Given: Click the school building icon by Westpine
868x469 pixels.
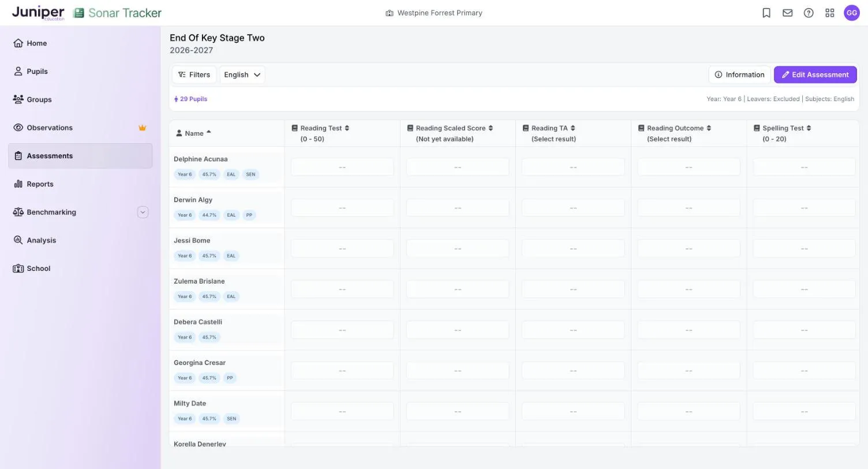Looking at the screenshot, I should point(390,13).
